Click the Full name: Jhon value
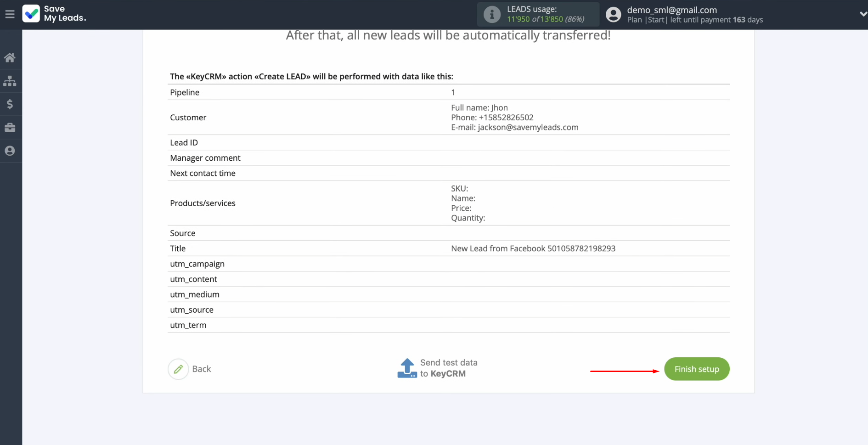868x445 pixels. (x=479, y=107)
